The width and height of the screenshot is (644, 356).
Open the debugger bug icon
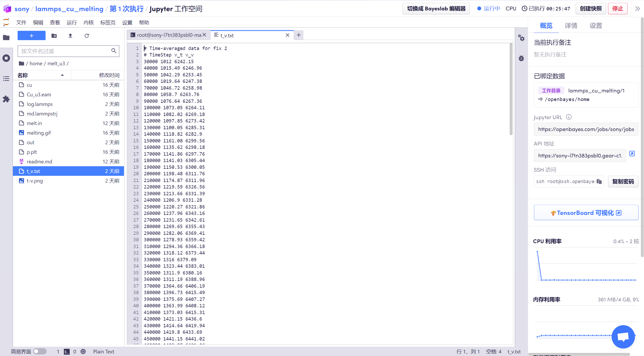[521, 58]
